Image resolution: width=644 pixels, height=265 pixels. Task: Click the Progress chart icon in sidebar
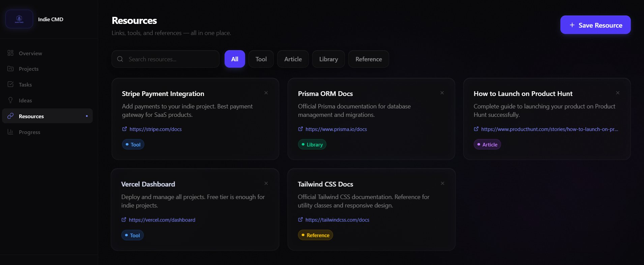(x=10, y=132)
